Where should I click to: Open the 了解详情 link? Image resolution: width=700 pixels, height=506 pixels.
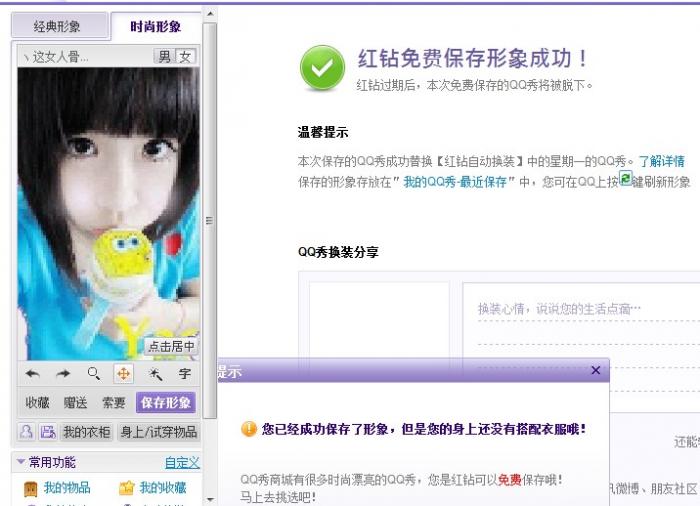click(x=661, y=161)
